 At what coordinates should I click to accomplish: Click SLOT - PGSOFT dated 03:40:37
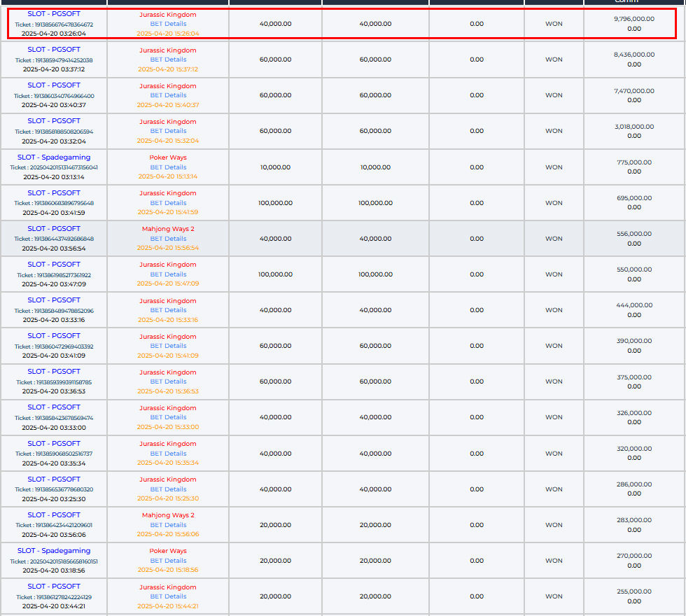coord(54,85)
